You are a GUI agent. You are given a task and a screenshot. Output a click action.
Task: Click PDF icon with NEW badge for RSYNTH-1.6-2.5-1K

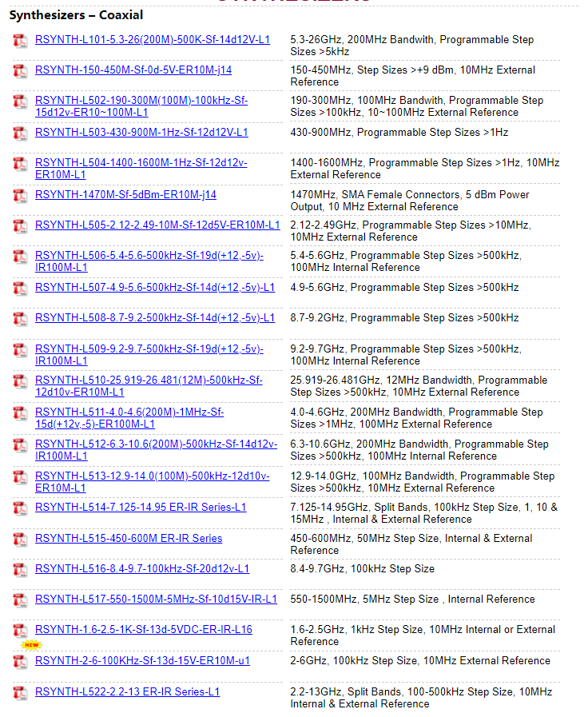pyautogui.click(x=20, y=631)
